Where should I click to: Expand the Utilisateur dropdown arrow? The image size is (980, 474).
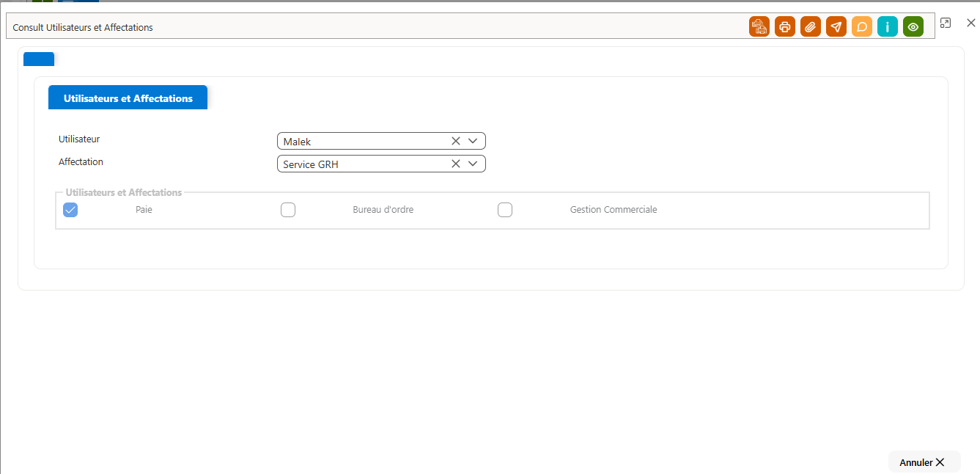coord(473,141)
